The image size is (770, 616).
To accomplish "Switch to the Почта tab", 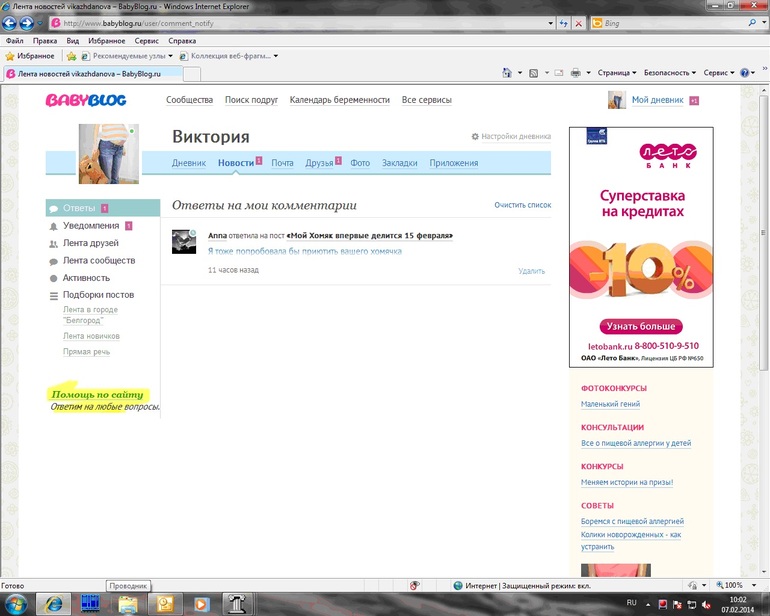I will [x=282, y=163].
